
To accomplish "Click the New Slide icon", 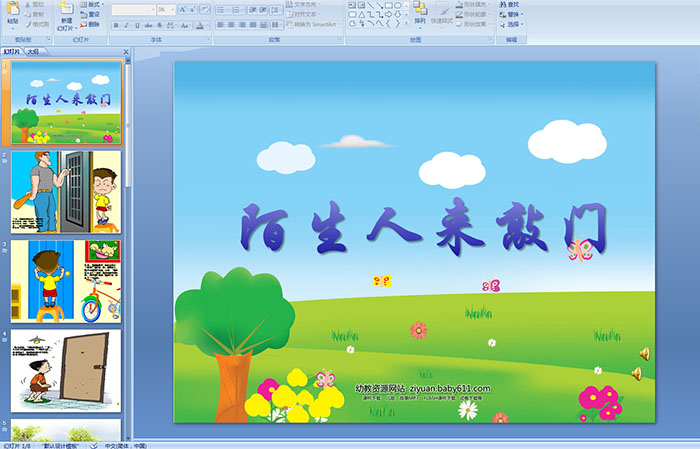I will point(67,8).
